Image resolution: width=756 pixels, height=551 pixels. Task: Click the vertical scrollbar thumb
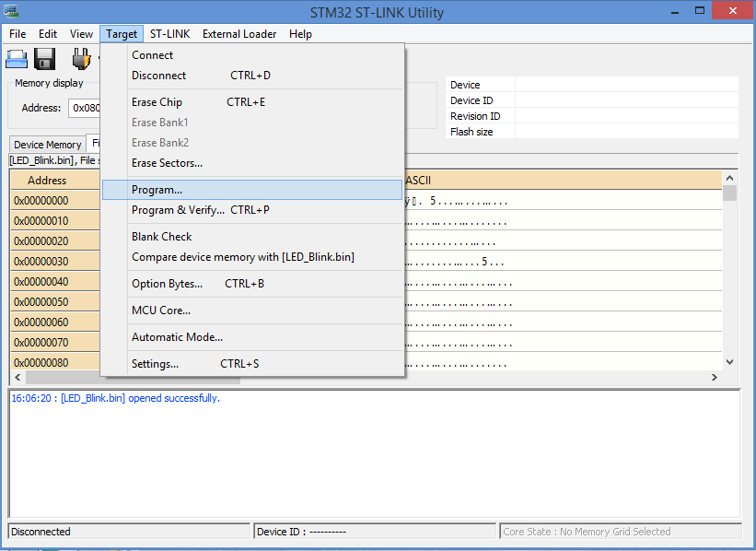click(729, 193)
